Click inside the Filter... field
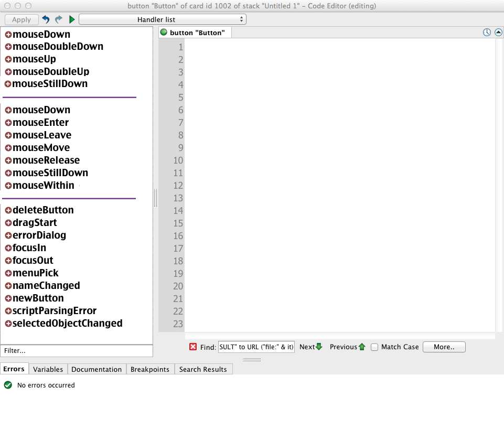The height and width of the screenshot is (441, 504). click(77, 350)
